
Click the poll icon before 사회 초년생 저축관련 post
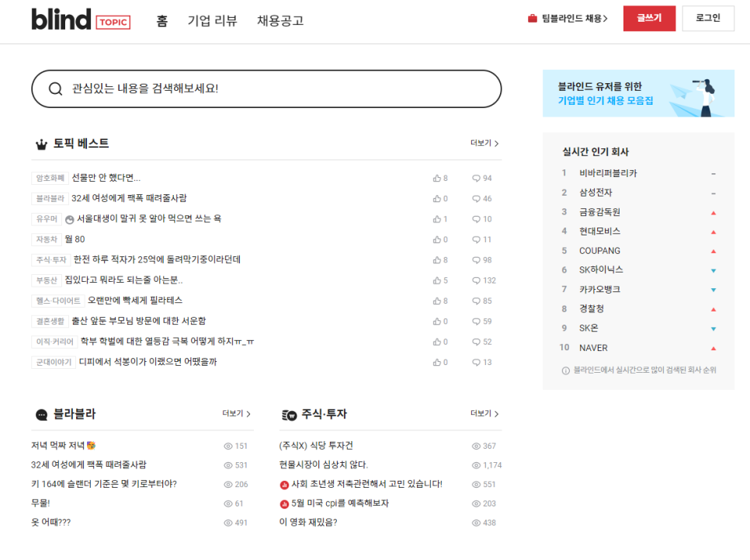[x=284, y=485]
